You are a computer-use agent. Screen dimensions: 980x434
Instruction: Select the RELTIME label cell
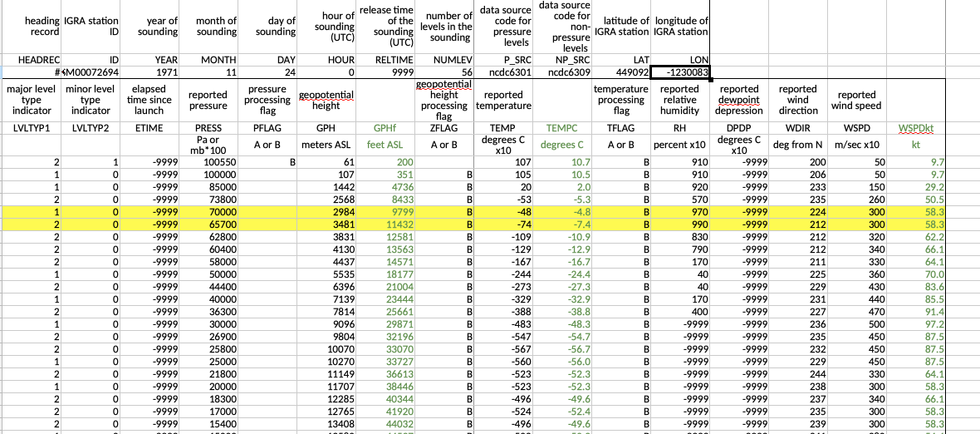tap(387, 60)
